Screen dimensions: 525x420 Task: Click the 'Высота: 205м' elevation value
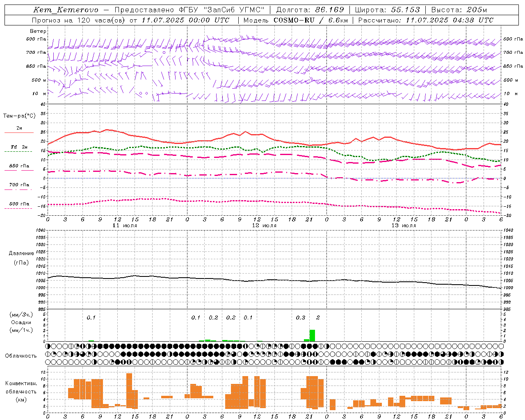point(459,10)
